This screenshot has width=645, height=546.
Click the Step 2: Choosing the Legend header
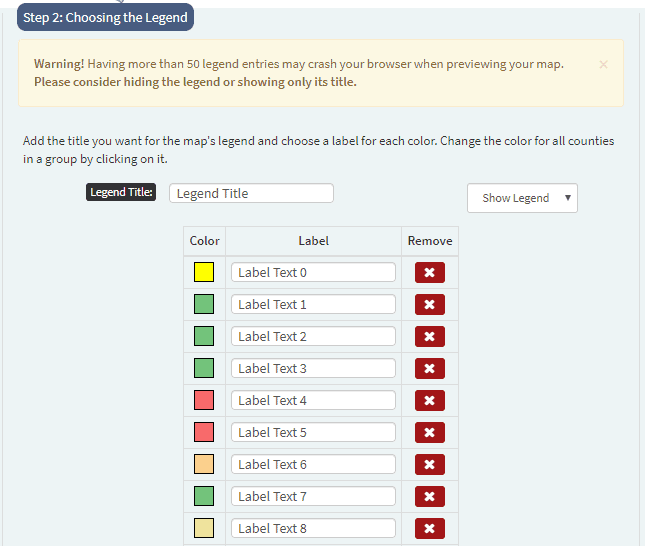105,17
